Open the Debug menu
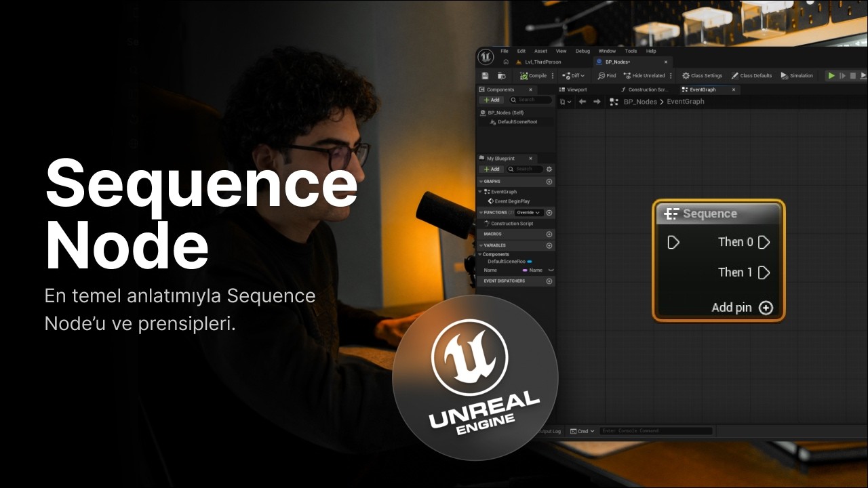This screenshot has width=868, height=488. 583,51
